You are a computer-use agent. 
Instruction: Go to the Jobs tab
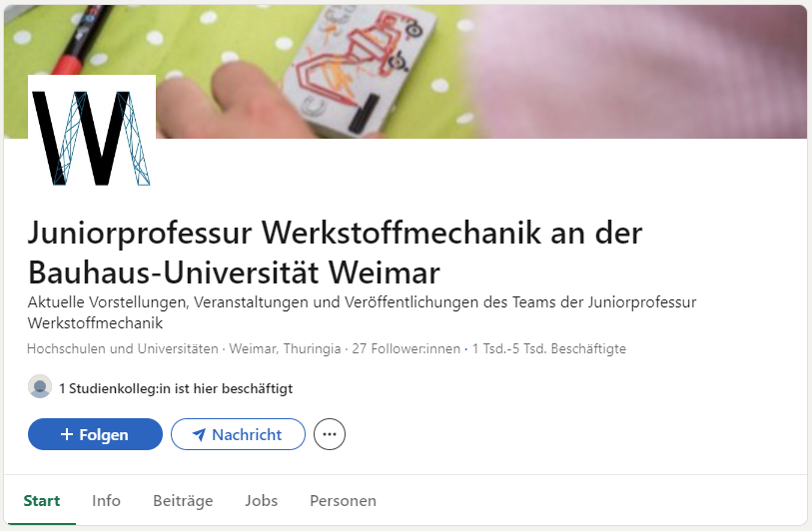click(262, 500)
